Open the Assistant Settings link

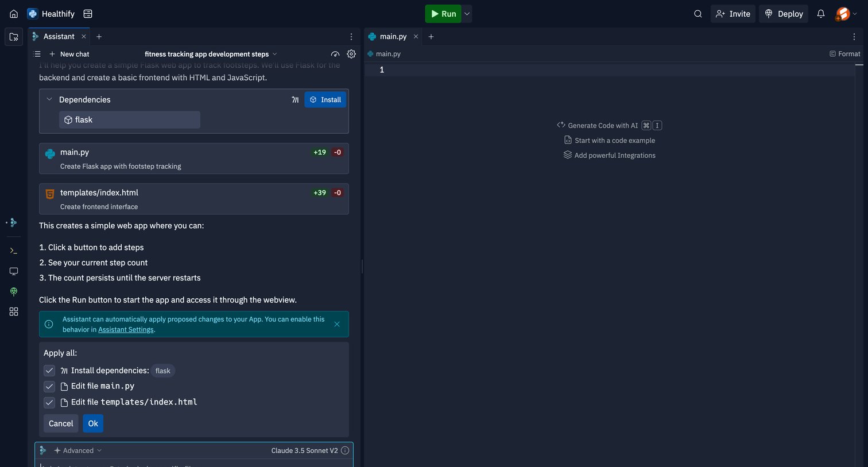click(126, 329)
